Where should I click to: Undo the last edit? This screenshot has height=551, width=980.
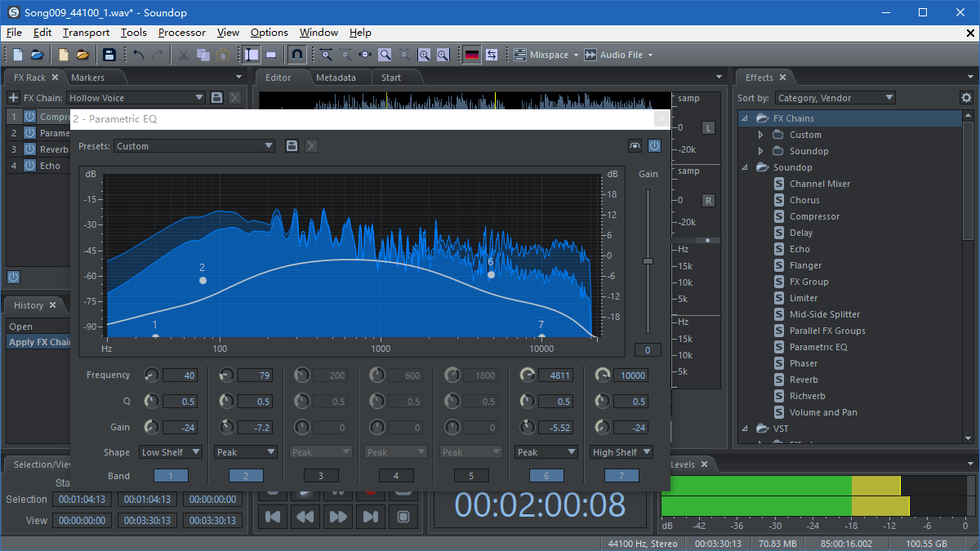pyautogui.click(x=137, y=54)
